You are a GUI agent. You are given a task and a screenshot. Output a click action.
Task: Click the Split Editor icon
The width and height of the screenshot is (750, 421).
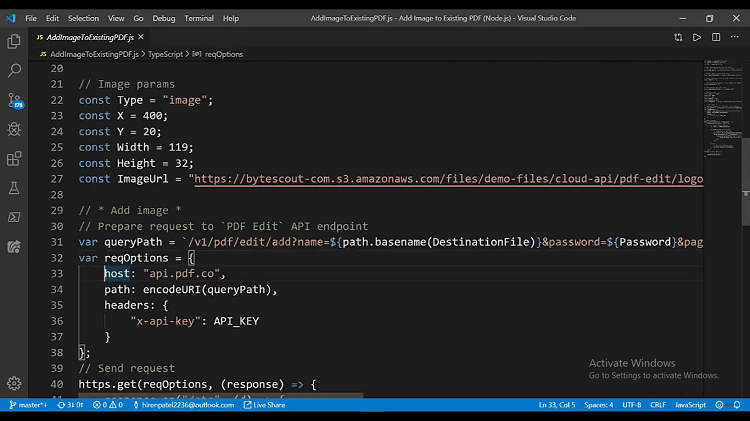pyautogui.click(x=716, y=38)
